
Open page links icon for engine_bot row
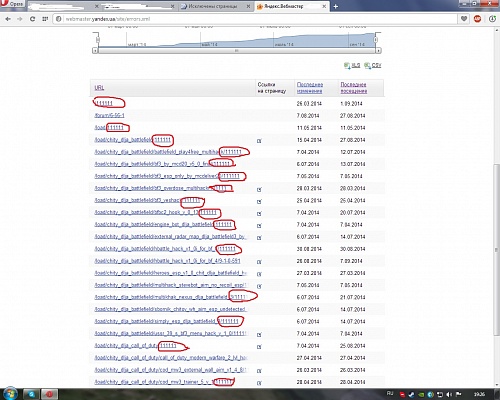259,226
